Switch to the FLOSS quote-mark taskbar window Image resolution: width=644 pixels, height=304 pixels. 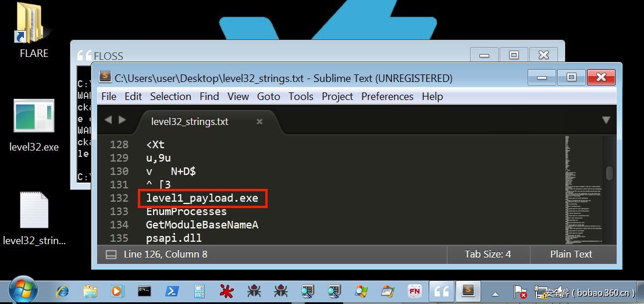(x=442, y=291)
